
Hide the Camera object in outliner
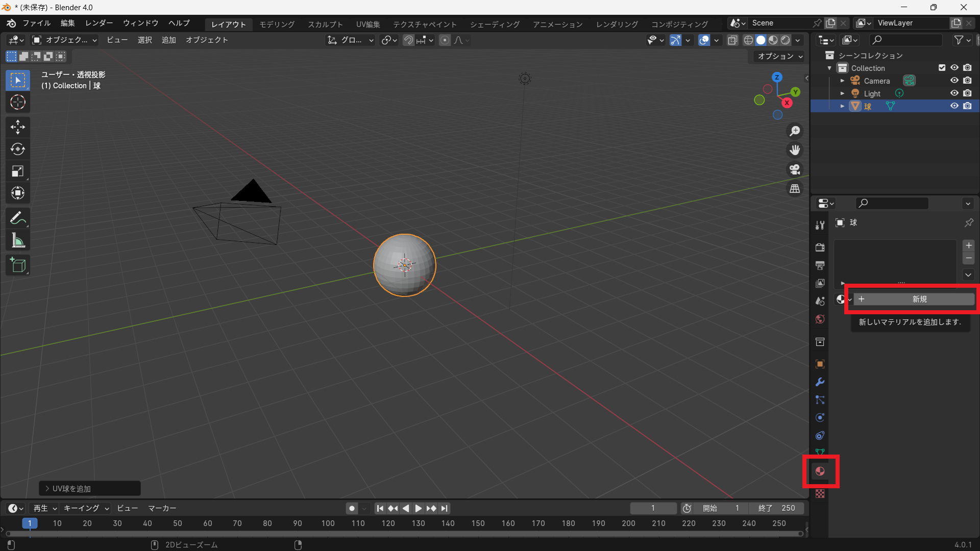[x=954, y=81]
